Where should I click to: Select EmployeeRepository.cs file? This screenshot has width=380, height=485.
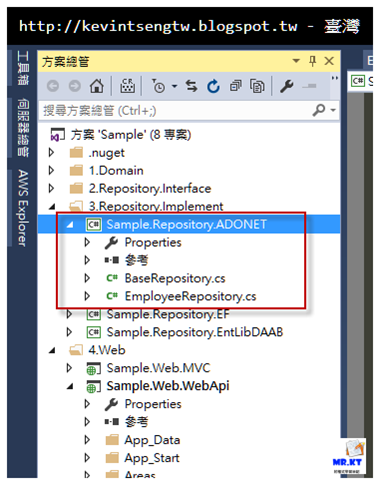click(x=190, y=296)
